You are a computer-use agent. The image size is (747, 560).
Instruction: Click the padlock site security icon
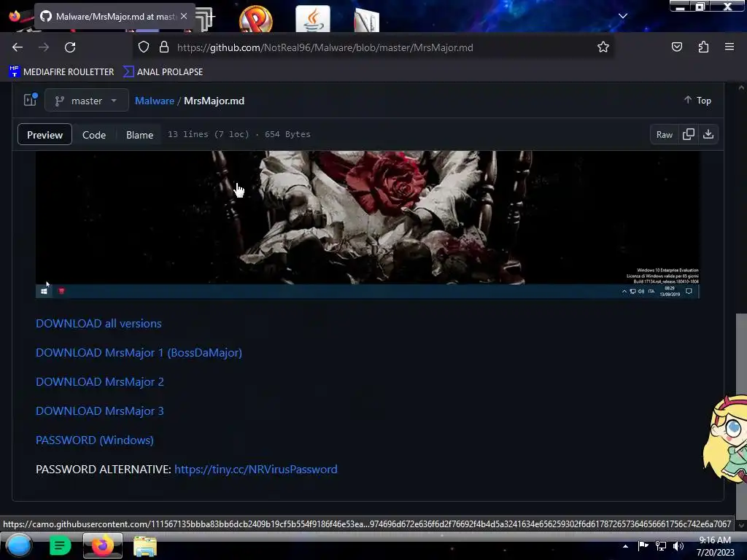(164, 47)
